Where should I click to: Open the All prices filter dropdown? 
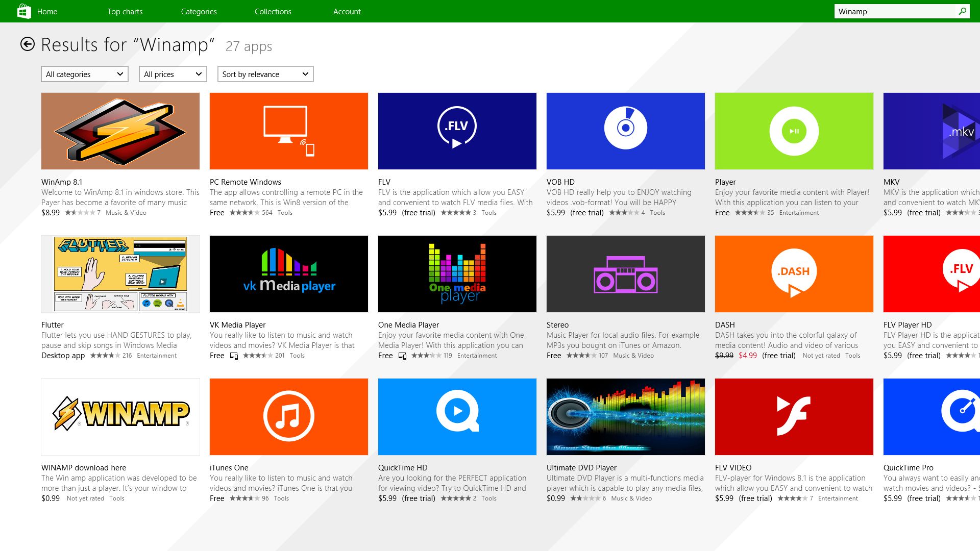(x=173, y=74)
